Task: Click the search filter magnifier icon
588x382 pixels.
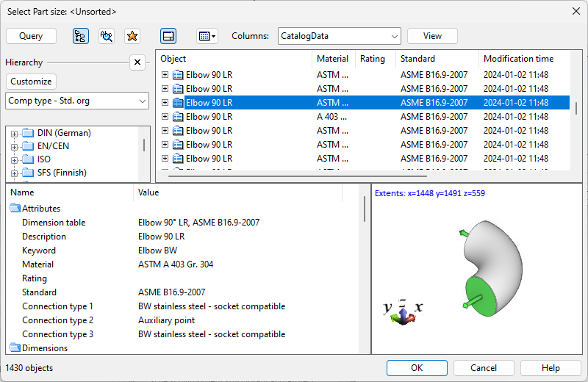Action: coord(107,36)
